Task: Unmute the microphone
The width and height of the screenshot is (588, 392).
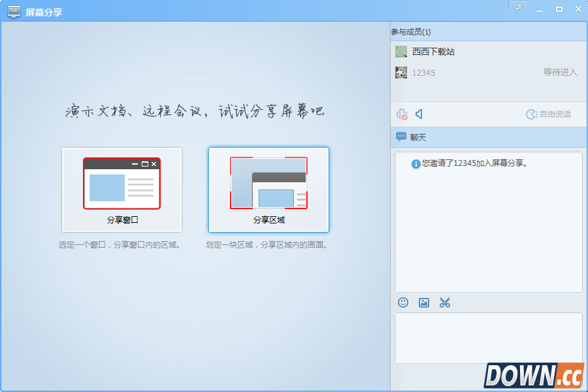Action: pos(401,114)
